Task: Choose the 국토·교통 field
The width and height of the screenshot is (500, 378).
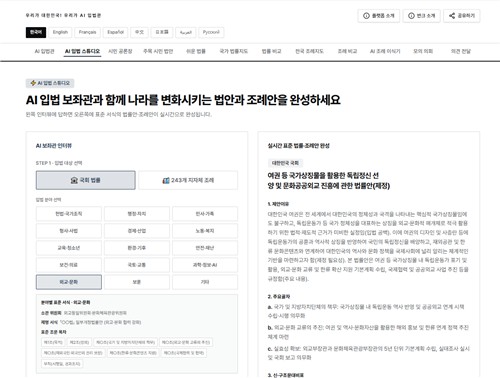Action: (x=137, y=265)
